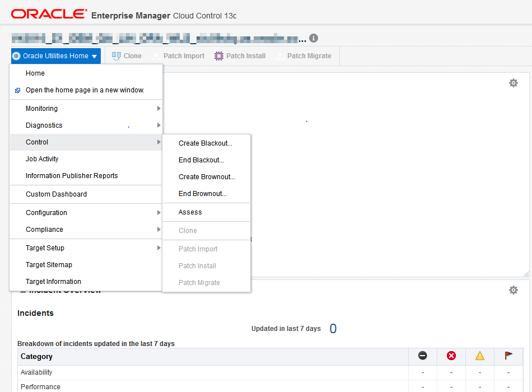Expand the Monitoring submenu arrow
Image resolution: width=532 pixels, height=392 pixels.
[158, 109]
